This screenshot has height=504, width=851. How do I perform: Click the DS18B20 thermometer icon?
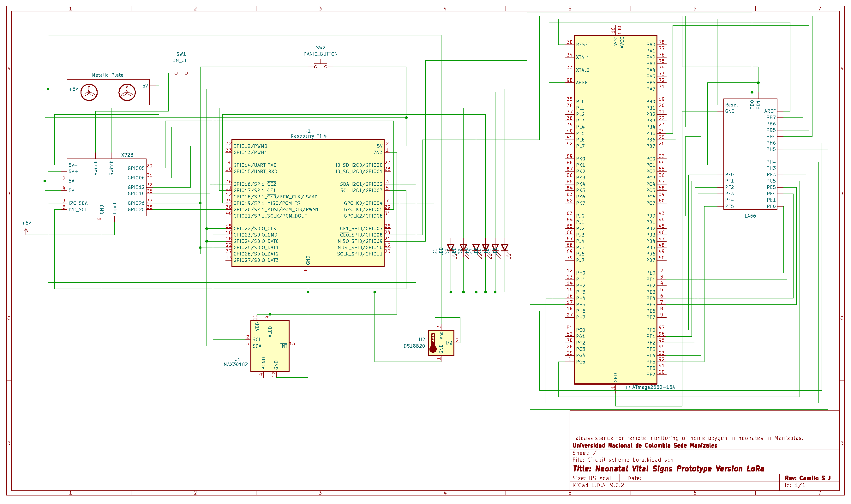coord(433,343)
